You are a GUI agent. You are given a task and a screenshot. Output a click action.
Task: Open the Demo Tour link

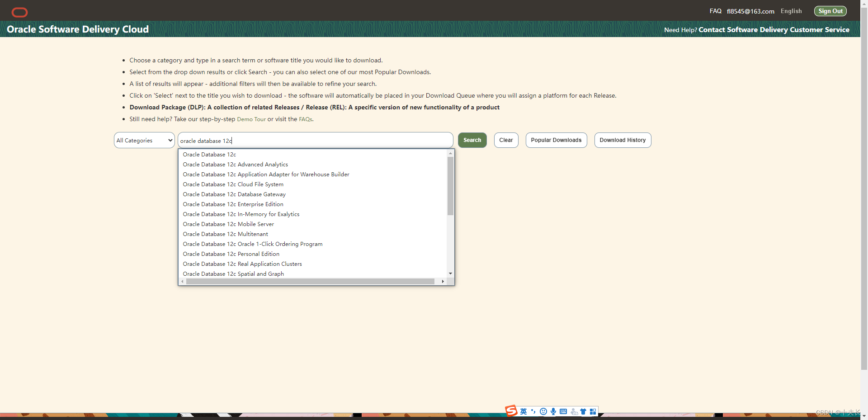click(x=251, y=119)
